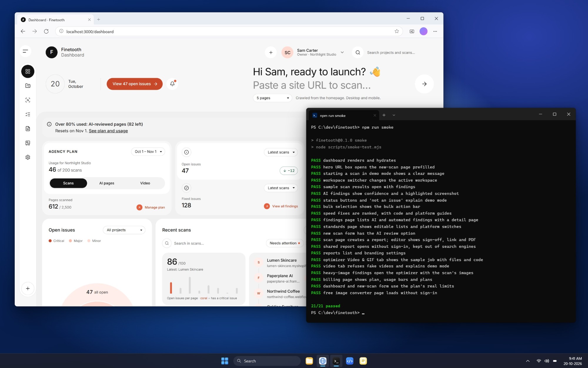Image resolution: width=588 pixels, height=368 pixels.
Task: Select the Dashboard · Finetooth browser tab
Action: [55, 20]
